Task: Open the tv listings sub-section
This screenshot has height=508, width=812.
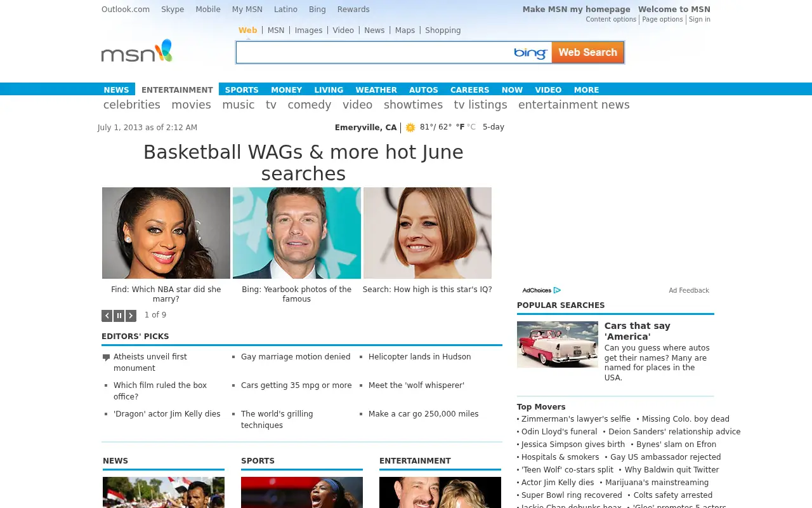Action: (480, 105)
